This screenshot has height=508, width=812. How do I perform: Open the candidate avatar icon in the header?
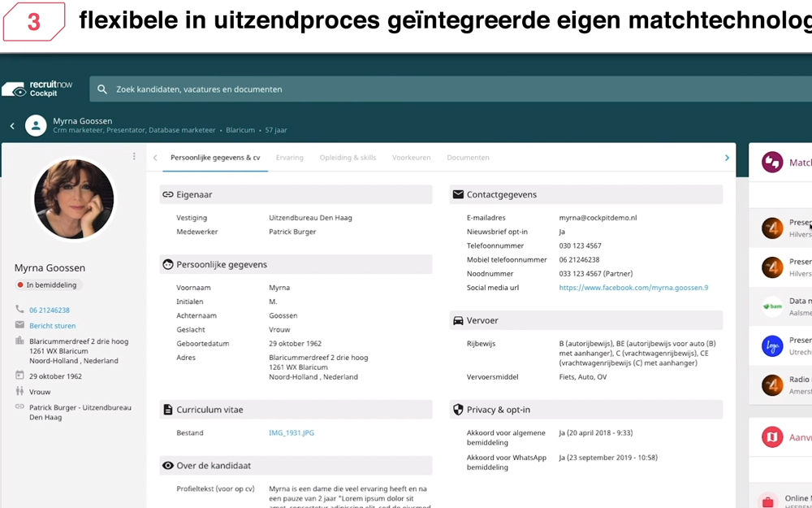pyautogui.click(x=36, y=126)
